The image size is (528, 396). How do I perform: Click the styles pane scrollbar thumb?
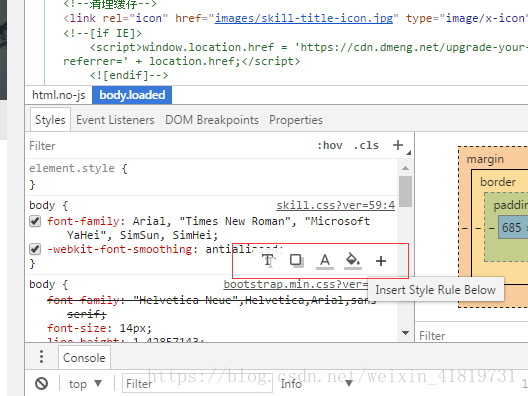coord(405,191)
